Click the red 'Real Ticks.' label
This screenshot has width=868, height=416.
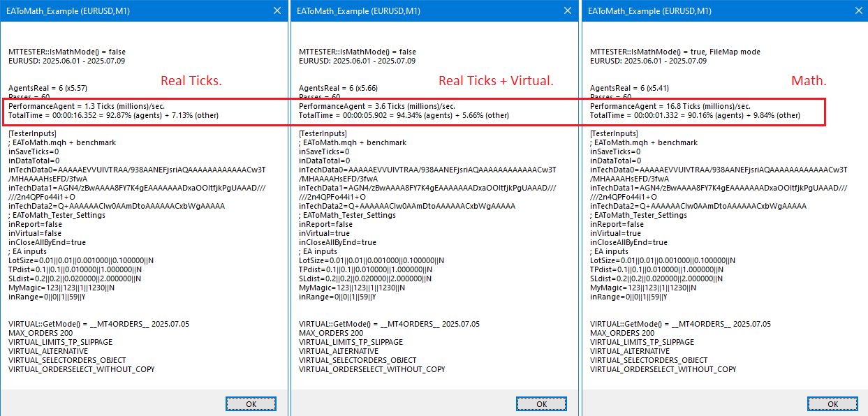[191, 80]
